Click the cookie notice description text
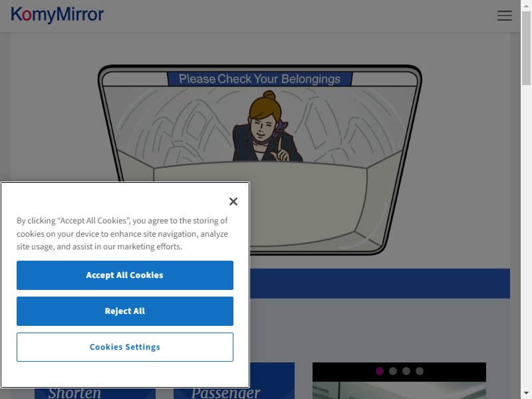The width and height of the screenshot is (532, 399). (x=122, y=233)
